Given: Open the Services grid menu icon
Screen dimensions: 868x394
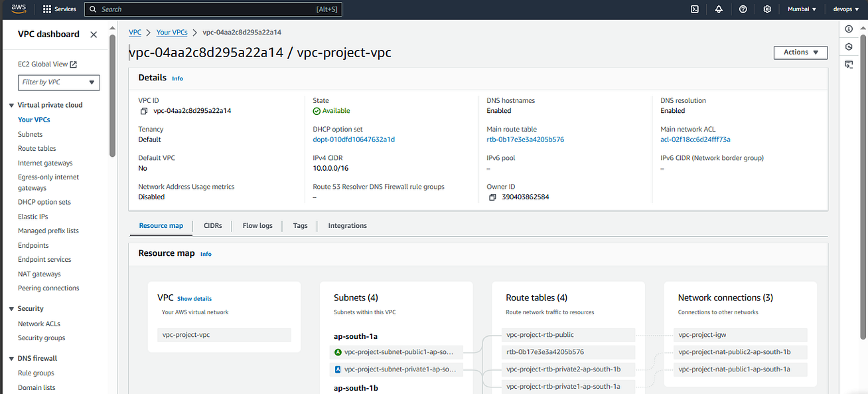Looking at the screenshot, I should [47, 9].
